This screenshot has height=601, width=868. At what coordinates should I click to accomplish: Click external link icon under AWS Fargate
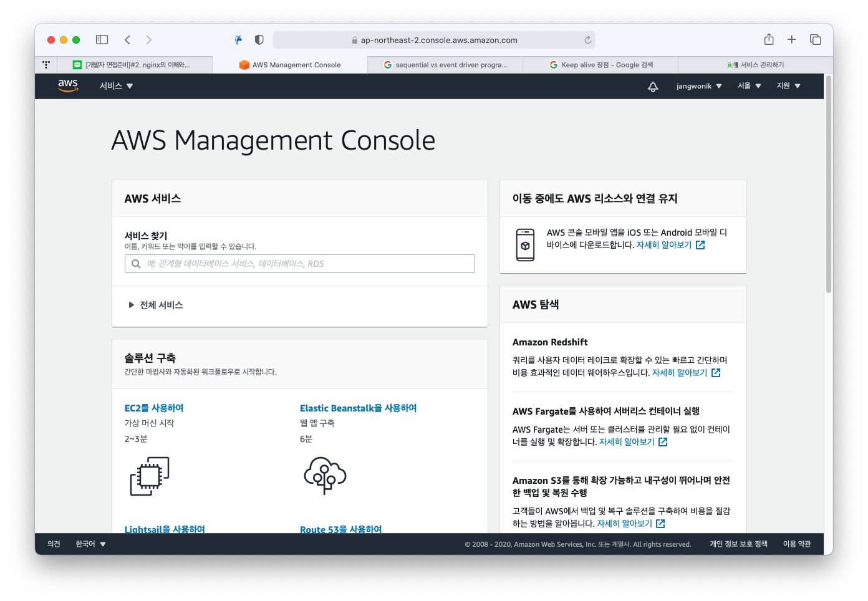tap(663, 442)
